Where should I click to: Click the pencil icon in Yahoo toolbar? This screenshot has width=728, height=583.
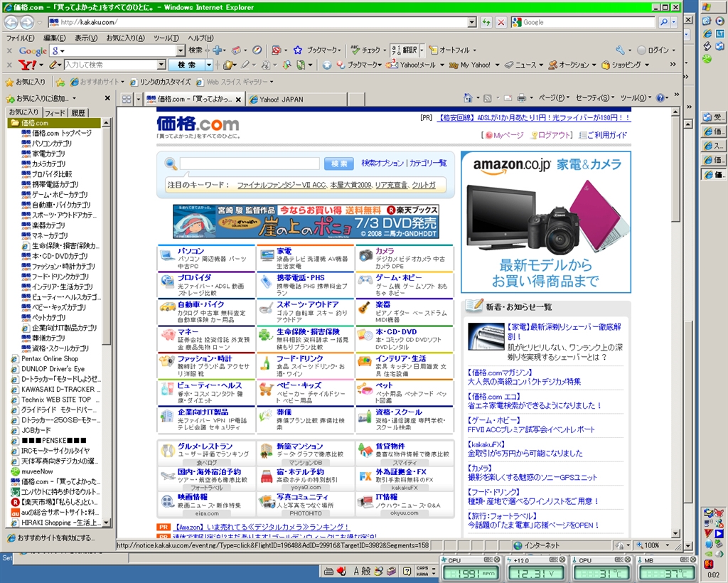(53, 65)
